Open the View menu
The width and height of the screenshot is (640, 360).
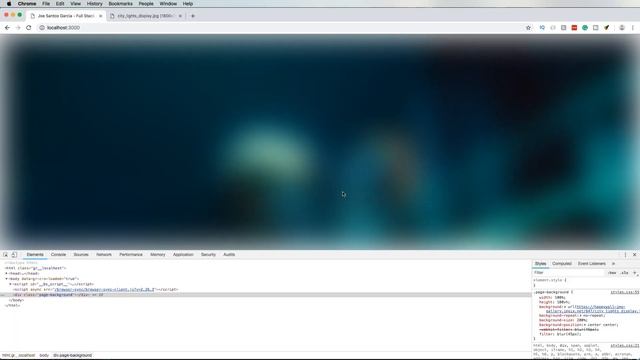pyautogui.click(x=76, y=4)
